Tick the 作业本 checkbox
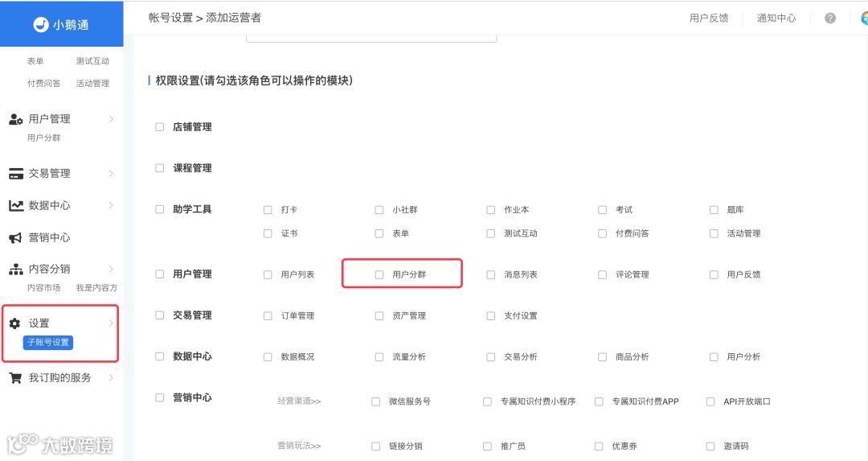The height and width of the screenshot is (461, 868). [x=490, y=210]
